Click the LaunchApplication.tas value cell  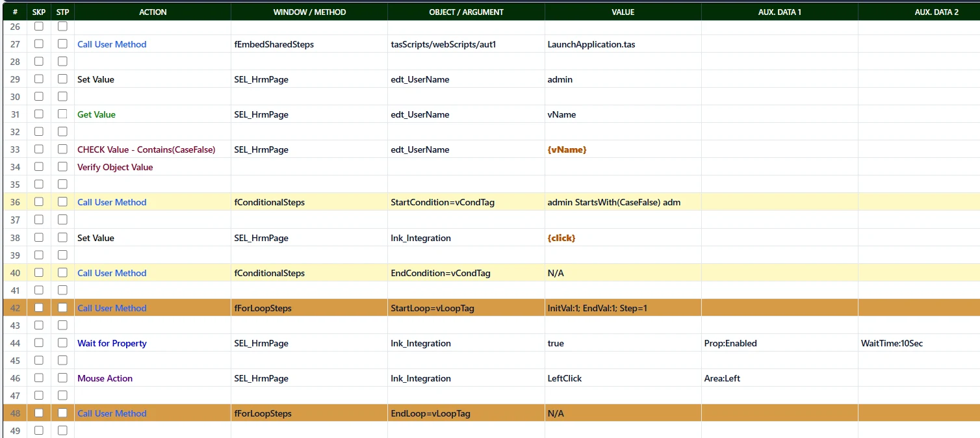[x=623, y=44]
